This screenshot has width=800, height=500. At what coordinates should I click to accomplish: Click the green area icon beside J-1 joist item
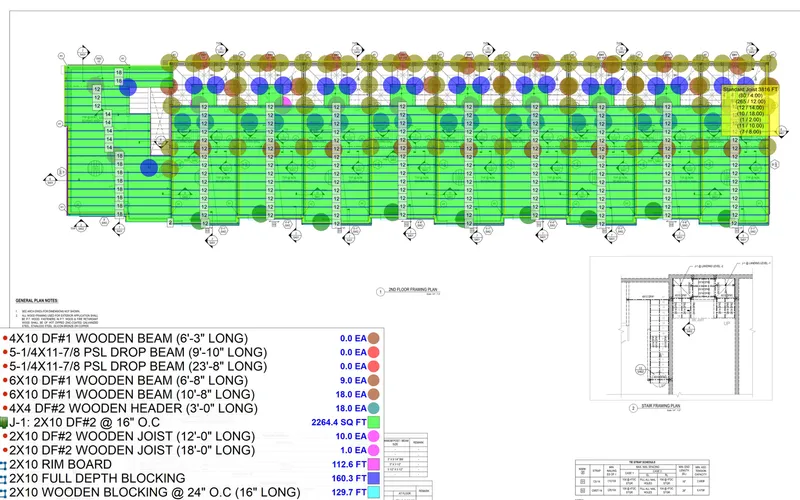pyautogui.click(x=4, y=422)
